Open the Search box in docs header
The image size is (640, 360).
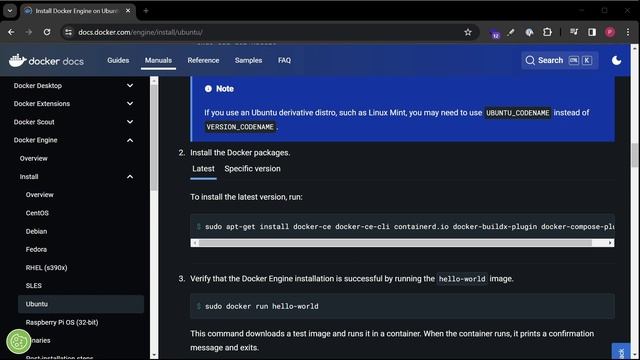559,60
